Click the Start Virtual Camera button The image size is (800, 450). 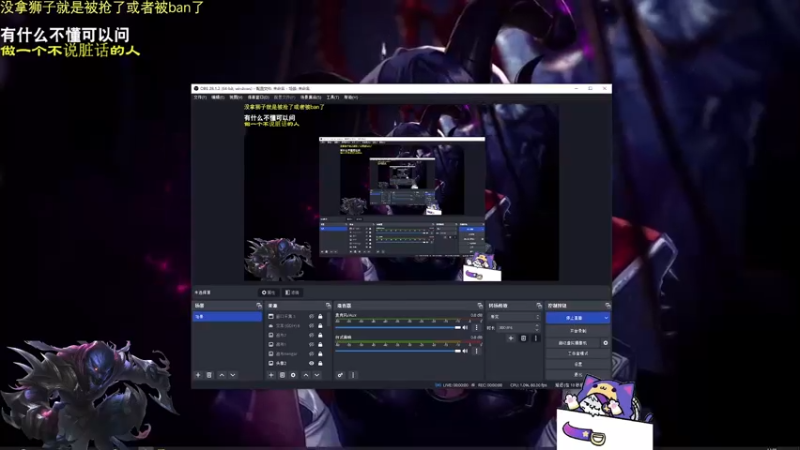coord(573,343)
